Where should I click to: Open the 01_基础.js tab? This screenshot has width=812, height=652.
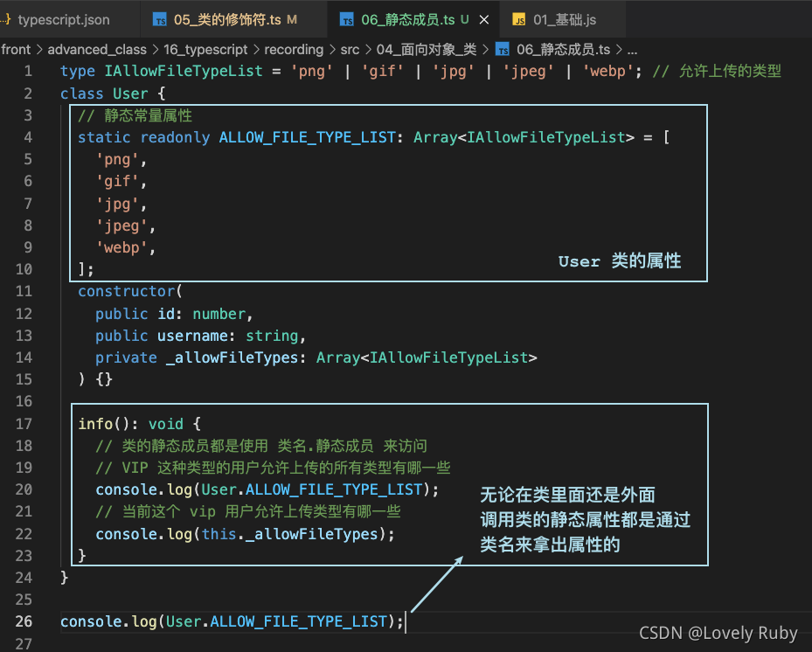565,20
